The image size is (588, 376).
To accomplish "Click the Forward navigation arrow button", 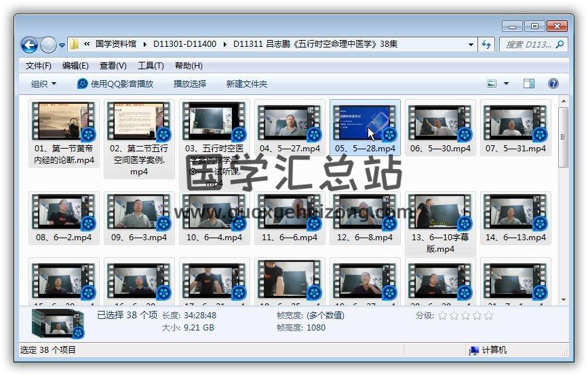I will tap(48, 45).
